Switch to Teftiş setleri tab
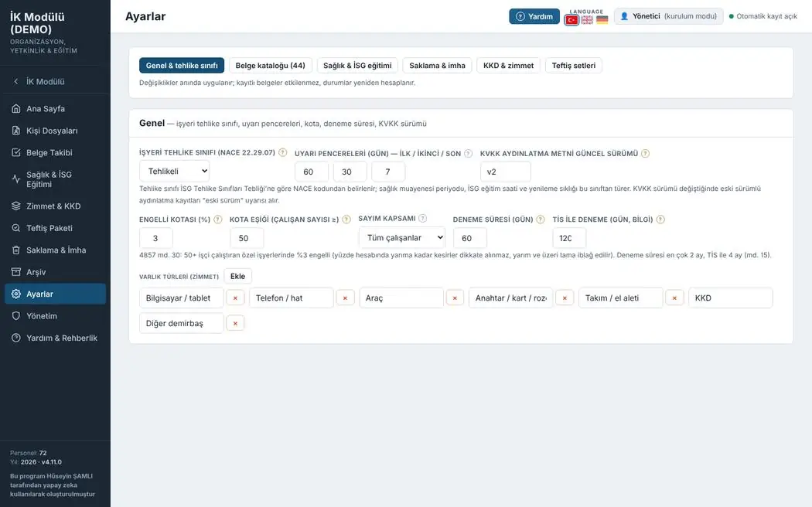 pos(573,66)
